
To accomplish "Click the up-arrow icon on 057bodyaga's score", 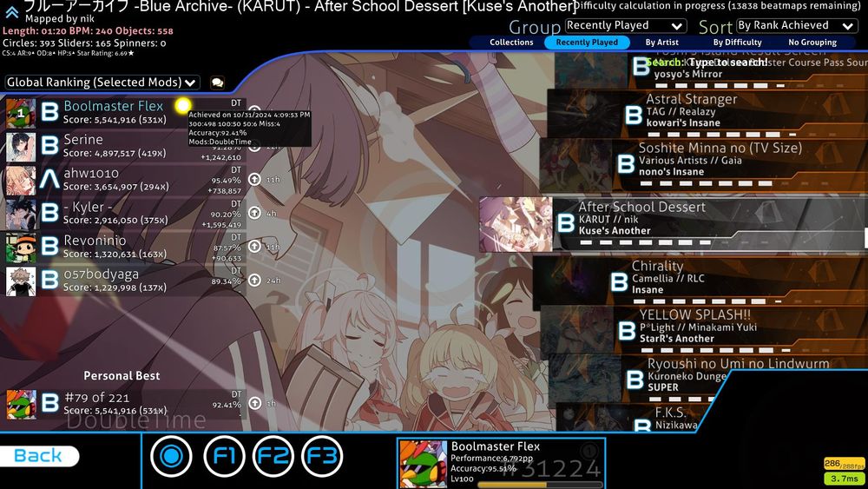I will pos(254,281).
